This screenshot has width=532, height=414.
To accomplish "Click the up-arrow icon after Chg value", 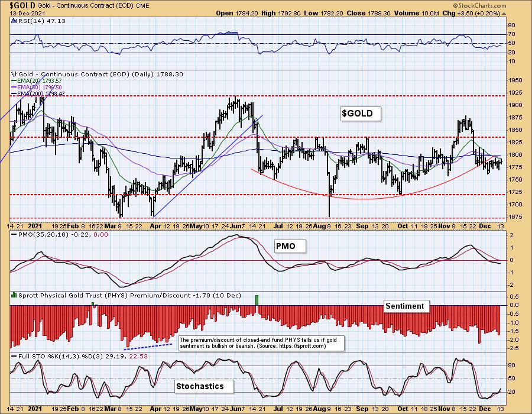I will 504,14.
